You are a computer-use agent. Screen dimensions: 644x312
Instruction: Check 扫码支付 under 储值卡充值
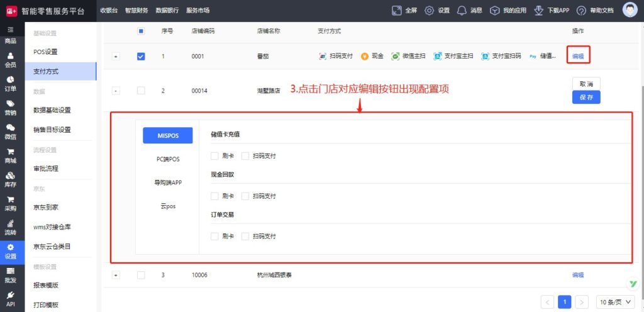click(x=245, y=156)
